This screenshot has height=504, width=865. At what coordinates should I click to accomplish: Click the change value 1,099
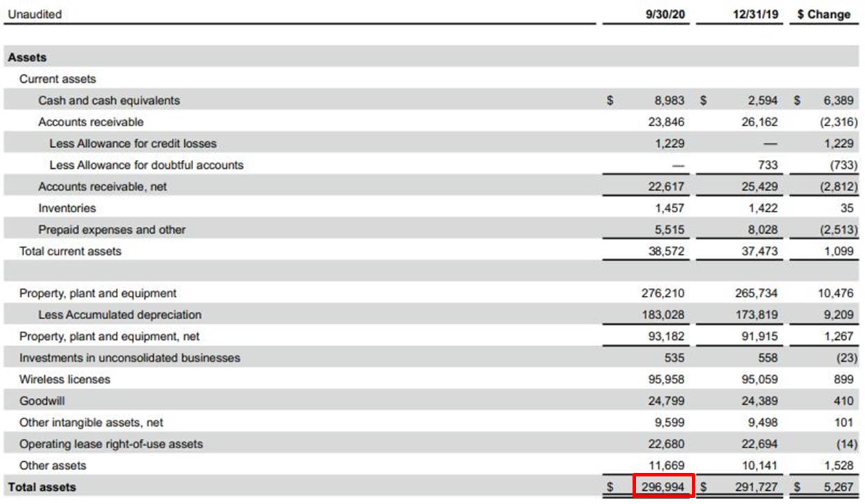[x=838, y=251]
